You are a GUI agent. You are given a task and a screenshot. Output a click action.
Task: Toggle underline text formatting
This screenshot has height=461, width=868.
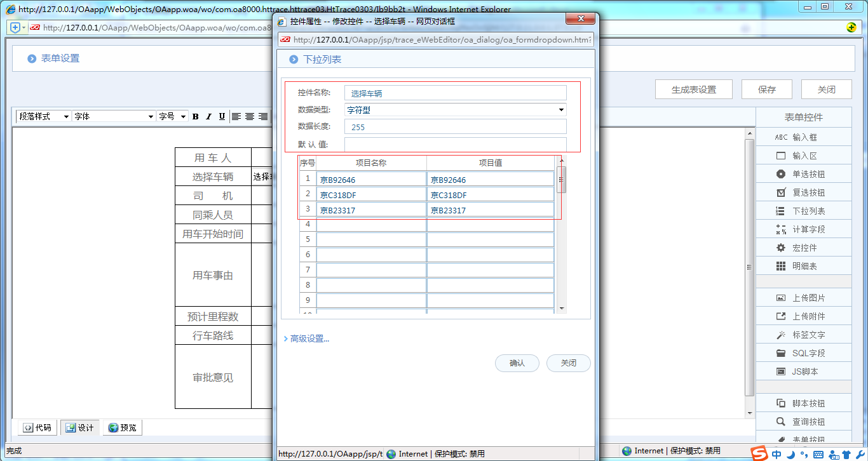220,116
